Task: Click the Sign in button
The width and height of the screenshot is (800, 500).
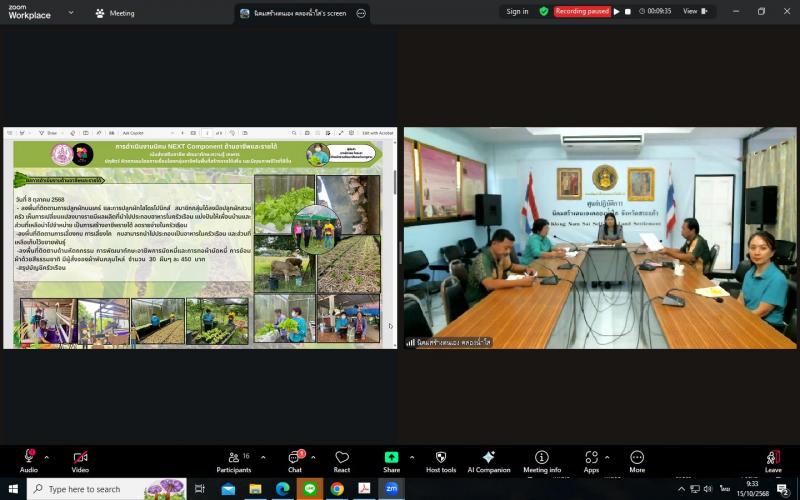Action: [x=517, y=11]
